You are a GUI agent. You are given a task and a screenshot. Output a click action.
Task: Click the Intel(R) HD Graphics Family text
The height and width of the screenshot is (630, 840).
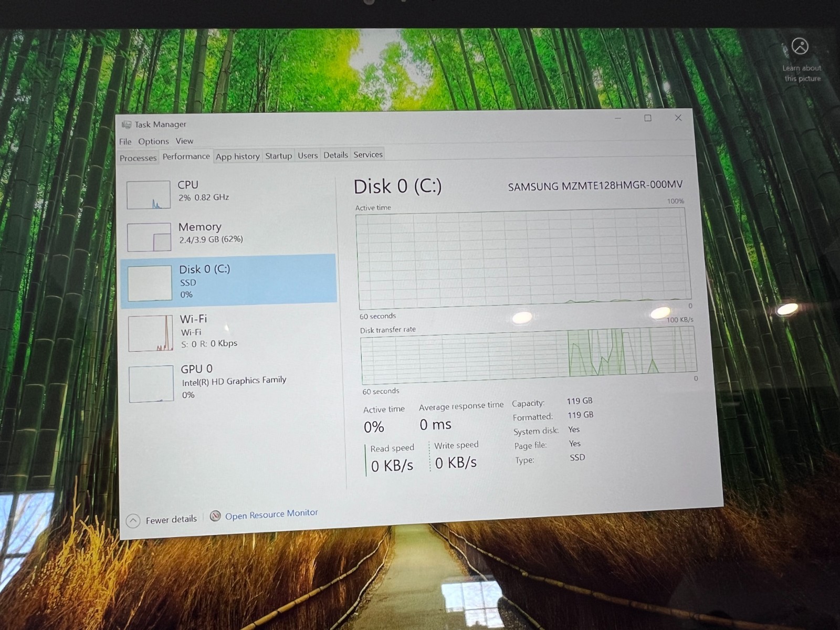(x=234, y=381)
